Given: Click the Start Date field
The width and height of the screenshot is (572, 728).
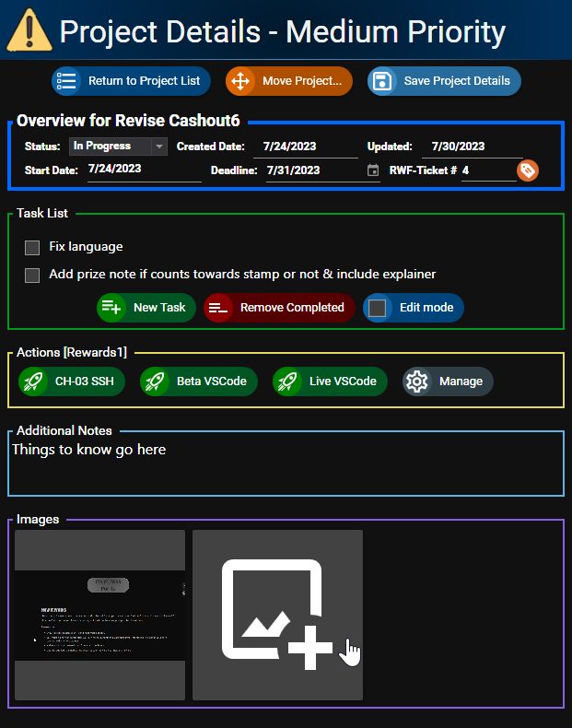Looking at the screenshot, I should pos(143,170).
